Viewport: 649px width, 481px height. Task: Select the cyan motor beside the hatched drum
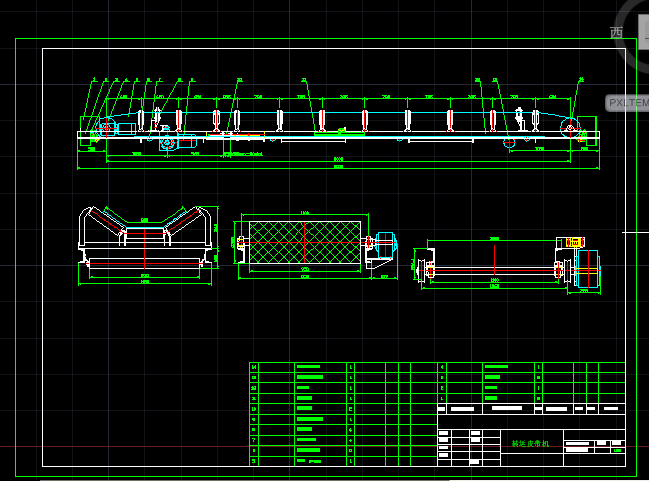point(385,244)
